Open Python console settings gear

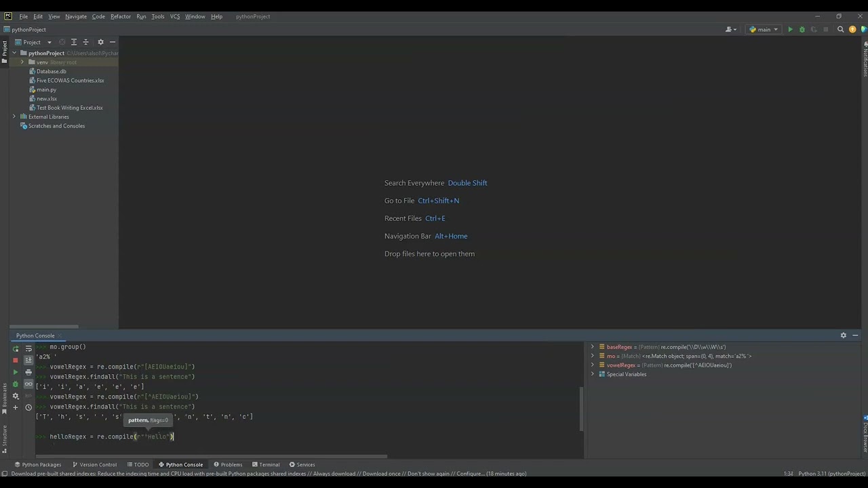pyautogui.click(x=15, y=396)
